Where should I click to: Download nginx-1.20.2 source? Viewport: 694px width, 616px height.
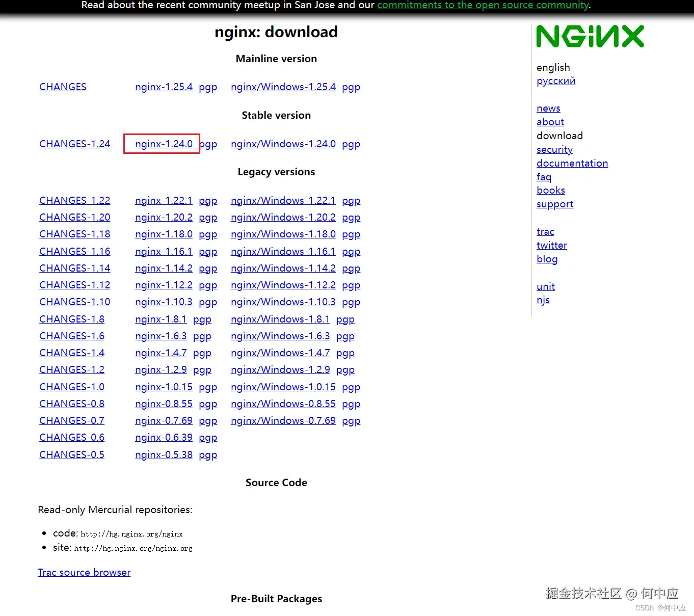tap(164, 218)
